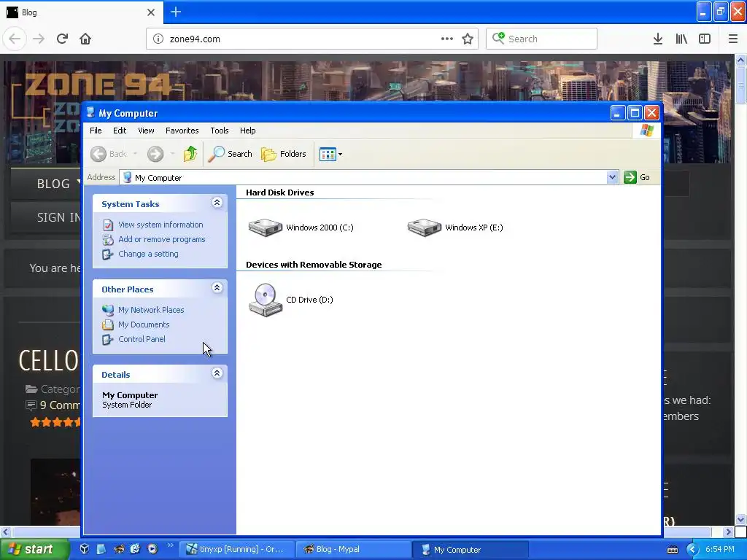Image resolution: width=747 pixels, height=560 pixels.
Task: Select the Blog browser tab
Action: tap(82, 12)
